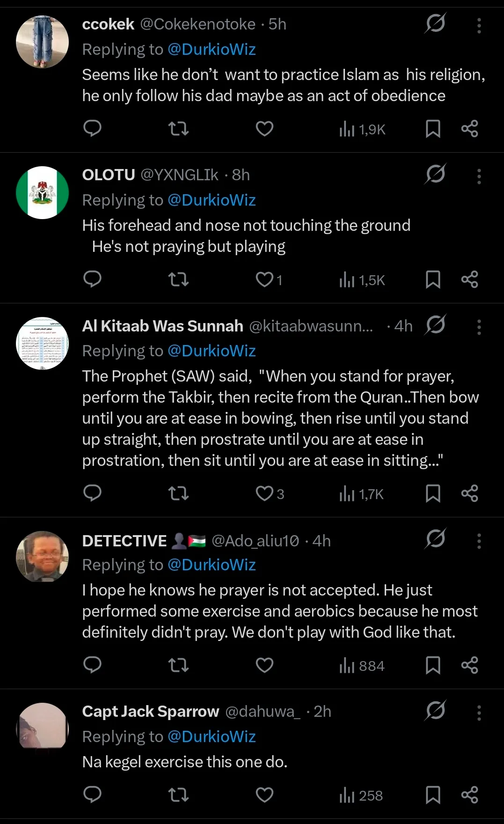Open Grok icon on ccokek's tweet
The image size is (504, 824).
435,23
